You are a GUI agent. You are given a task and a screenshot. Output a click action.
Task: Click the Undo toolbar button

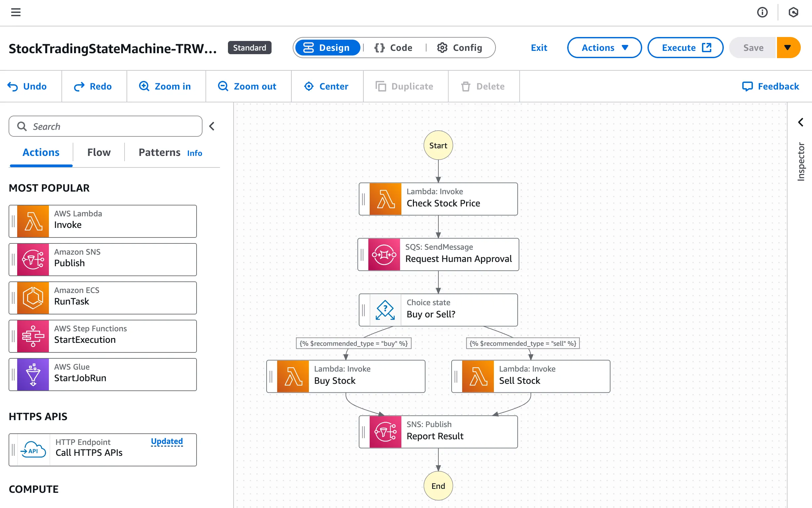[27, 86]
